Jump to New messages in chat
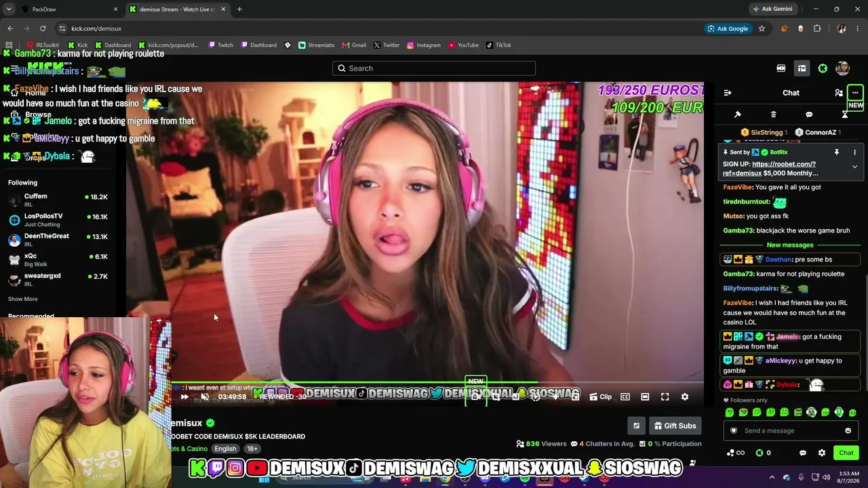 click(x=790, y=245)
